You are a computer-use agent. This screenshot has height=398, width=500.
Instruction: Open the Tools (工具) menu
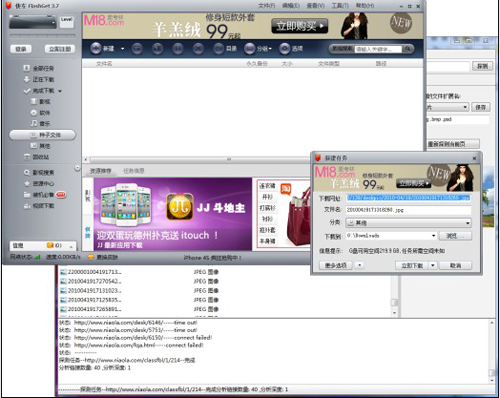[340, 6]
